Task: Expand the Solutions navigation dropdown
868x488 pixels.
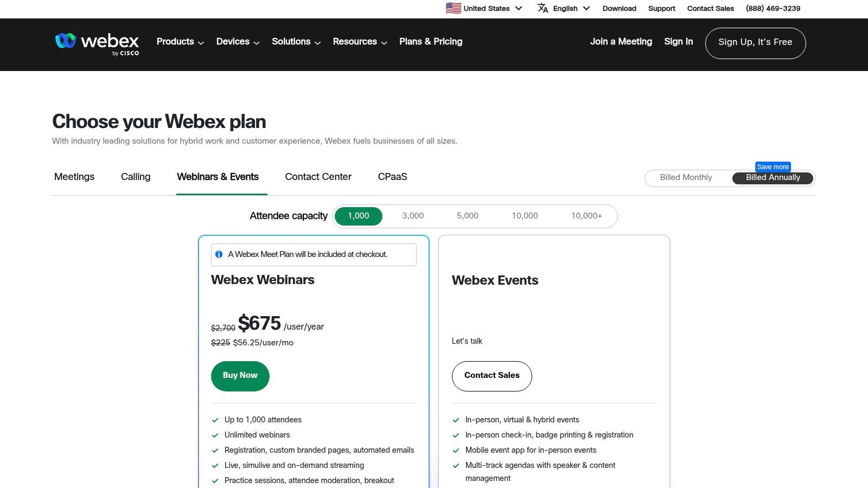Action: (295, 42)
